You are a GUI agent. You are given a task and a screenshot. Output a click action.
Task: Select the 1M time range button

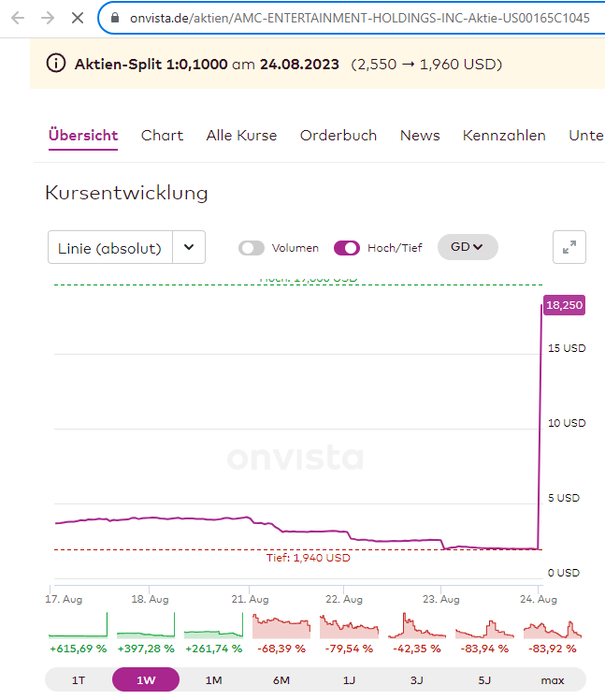tap(214, 680)
